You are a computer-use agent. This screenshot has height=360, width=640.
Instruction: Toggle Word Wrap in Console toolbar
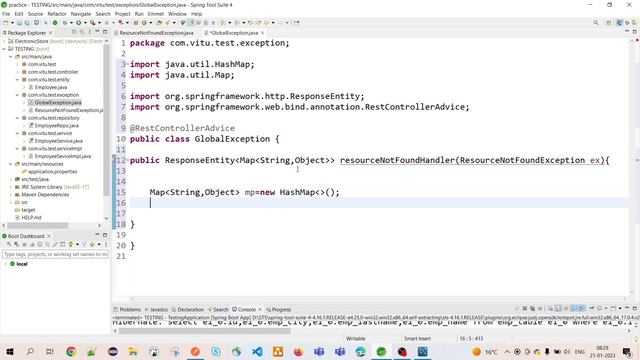coord(567,308)
